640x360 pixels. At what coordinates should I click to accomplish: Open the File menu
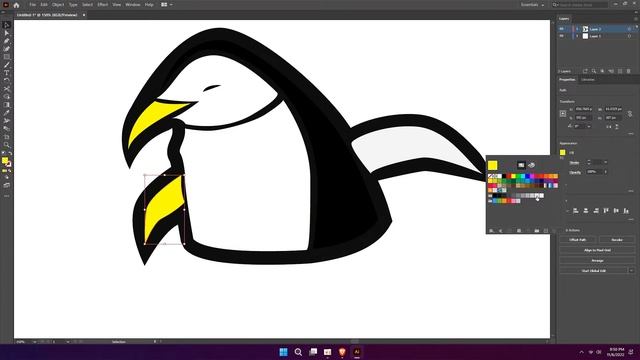point(32,5)
